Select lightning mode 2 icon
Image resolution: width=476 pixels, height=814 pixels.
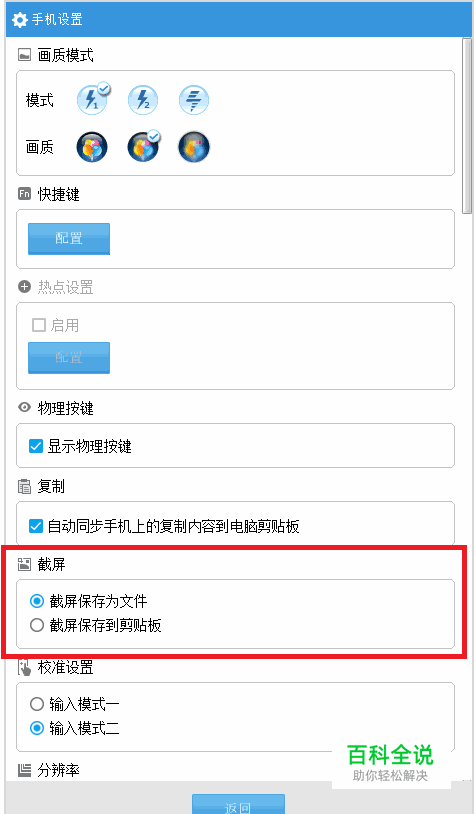pyautogui.click(x=143, y=100)
